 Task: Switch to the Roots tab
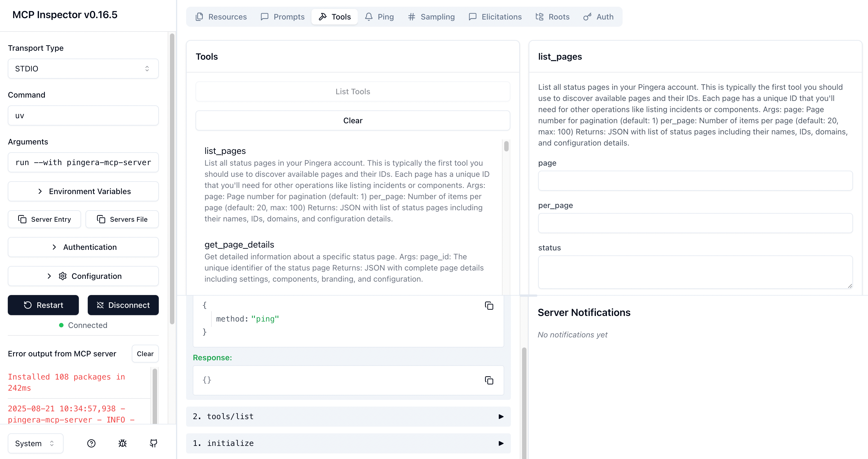click(x=553, y=17)
